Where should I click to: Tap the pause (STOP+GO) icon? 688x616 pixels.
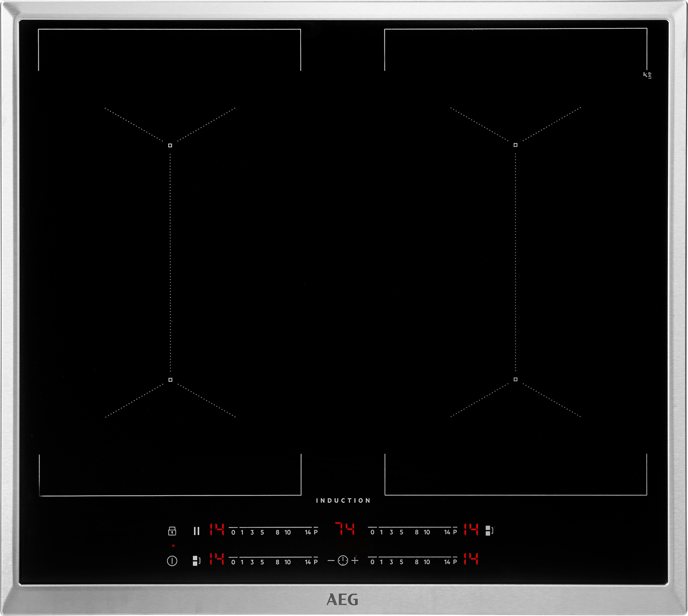196,531
